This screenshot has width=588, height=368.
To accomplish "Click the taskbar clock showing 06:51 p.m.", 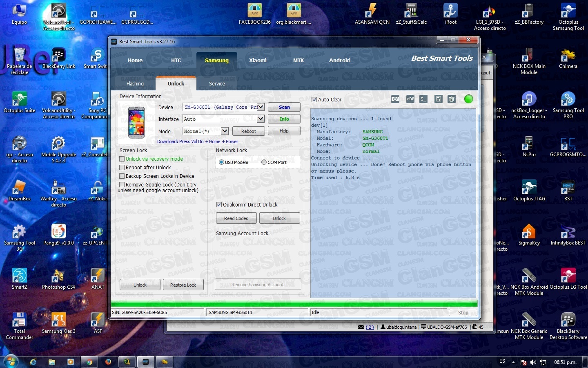I will 565,362.
